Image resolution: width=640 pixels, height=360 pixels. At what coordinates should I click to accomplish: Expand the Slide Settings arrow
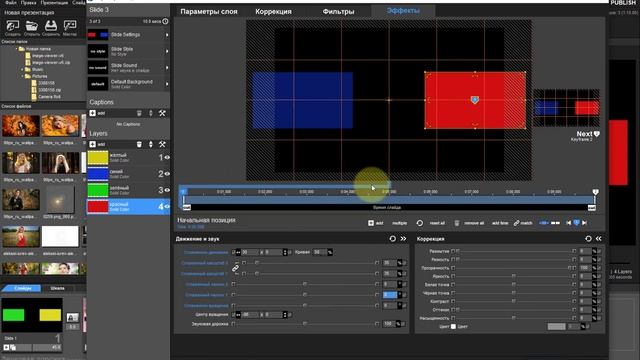click(x=167, y=35)
